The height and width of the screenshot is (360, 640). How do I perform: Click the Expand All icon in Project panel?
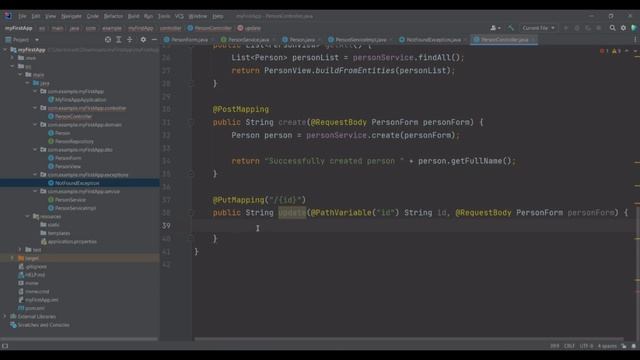[119, 40]
